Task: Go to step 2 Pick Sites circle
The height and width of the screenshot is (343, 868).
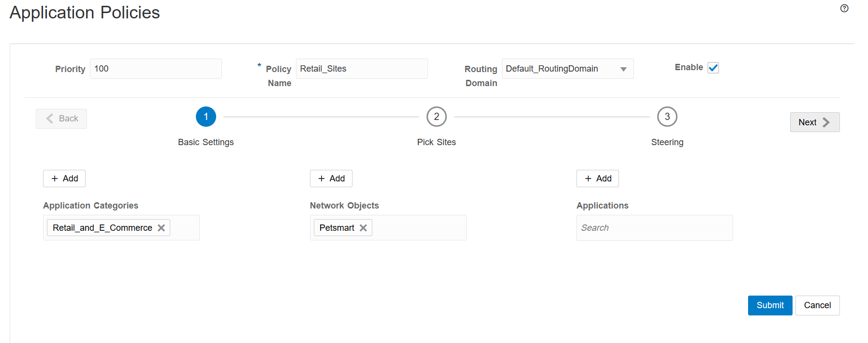Action: click(x=436, y=117)
